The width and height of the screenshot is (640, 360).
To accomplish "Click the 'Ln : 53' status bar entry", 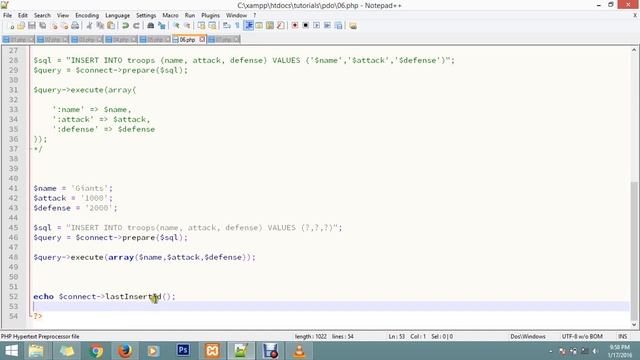I will 397,336.
